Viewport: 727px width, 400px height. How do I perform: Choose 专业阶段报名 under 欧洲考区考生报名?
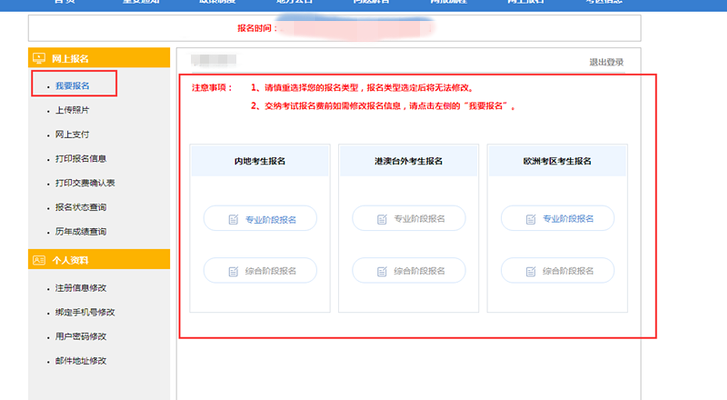(557, 219)
